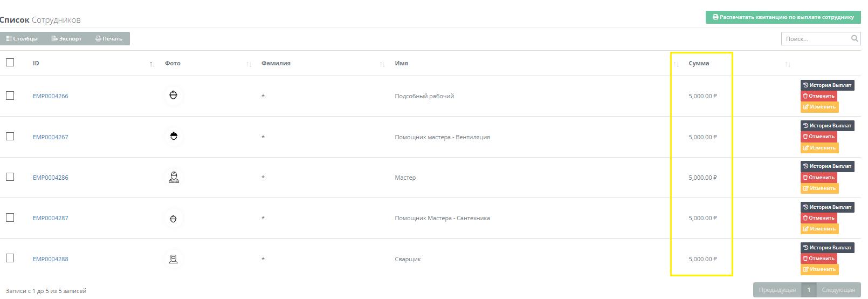Click the Следующая pagination button
868x299 pixels.
point(838,290)
